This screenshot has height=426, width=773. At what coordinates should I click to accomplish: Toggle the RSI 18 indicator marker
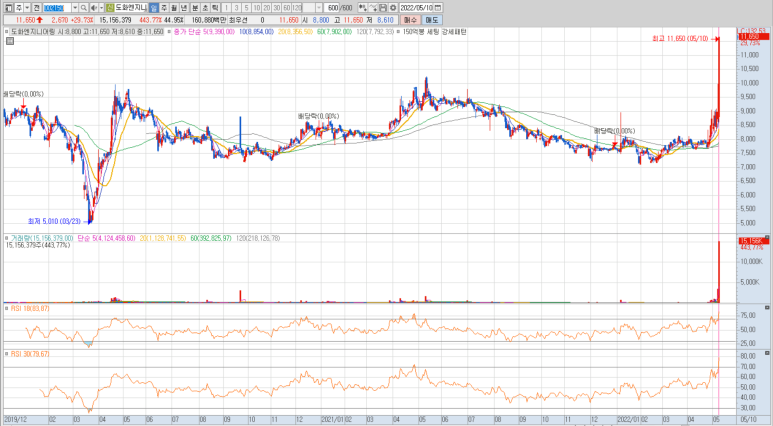pos(6,308)
